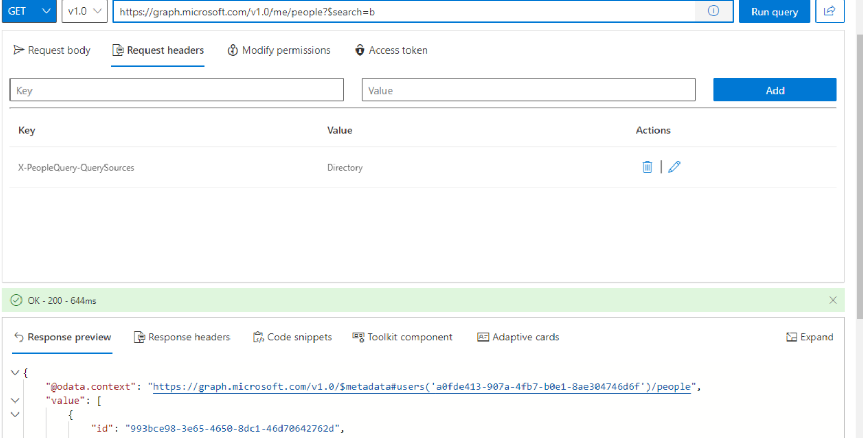The height and width of the screenshot is (444, 868).
Task: Expand the response panel
Action: pos(810,337)
